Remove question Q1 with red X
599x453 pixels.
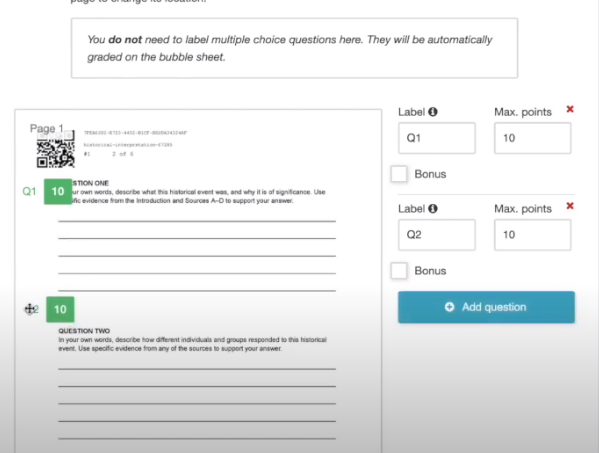click(570, 109)
